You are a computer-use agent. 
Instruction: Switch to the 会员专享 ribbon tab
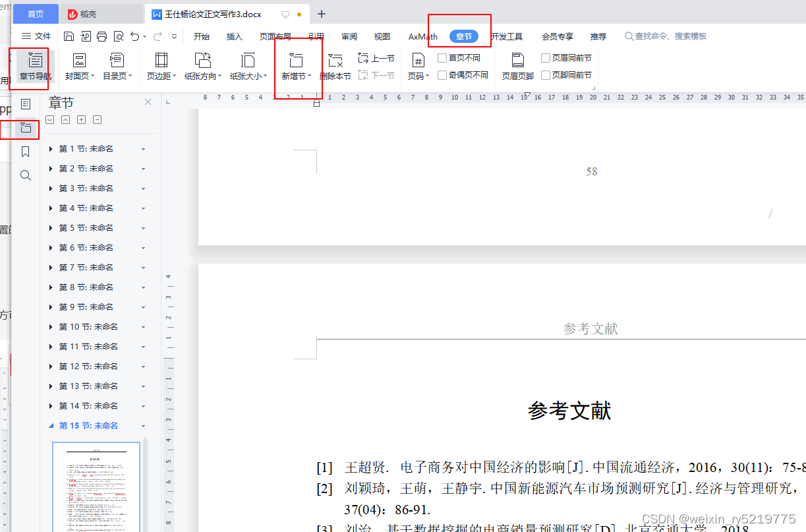tap(558, 36)
